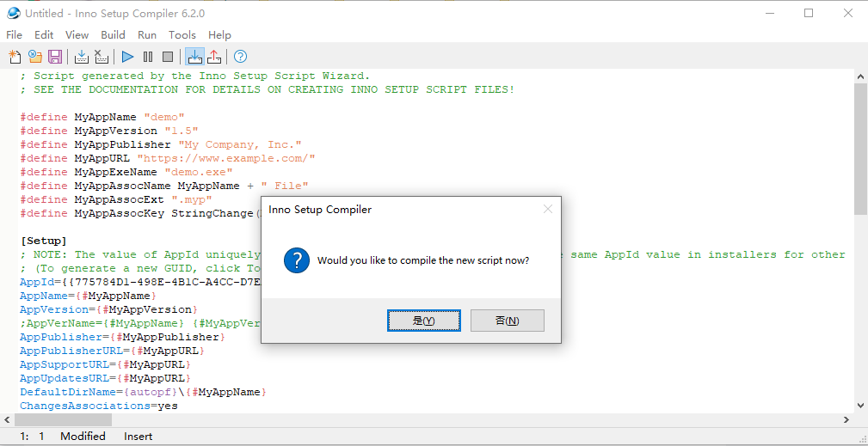Click the DefaultDirName={autopf} line
The image size is (868, 446).
[144, 393]
